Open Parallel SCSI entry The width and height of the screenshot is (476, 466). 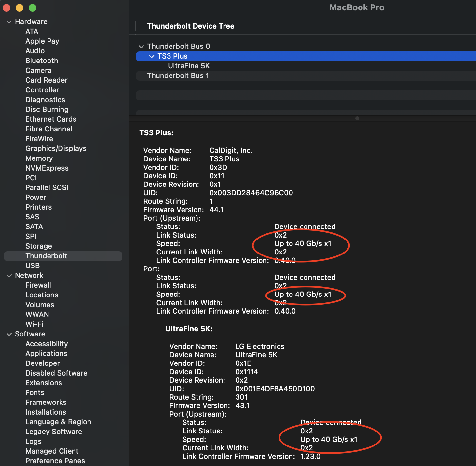[x=47, y=187]
